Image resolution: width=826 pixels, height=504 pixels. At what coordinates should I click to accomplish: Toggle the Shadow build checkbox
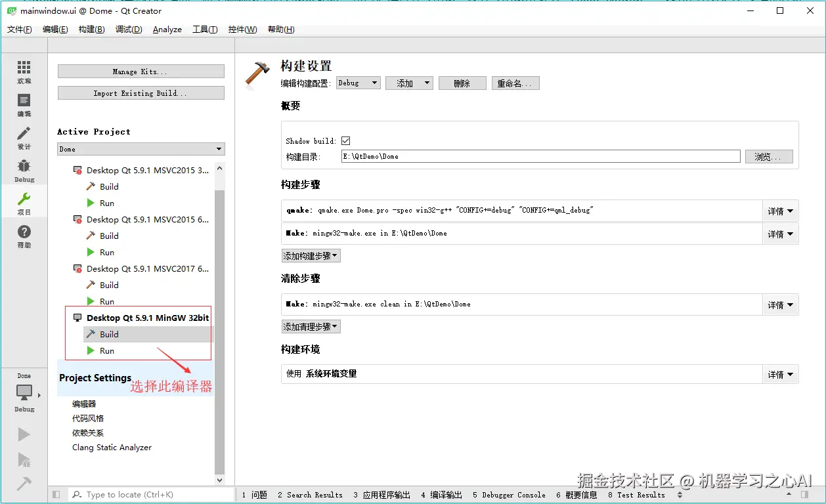tap(344, 140)
